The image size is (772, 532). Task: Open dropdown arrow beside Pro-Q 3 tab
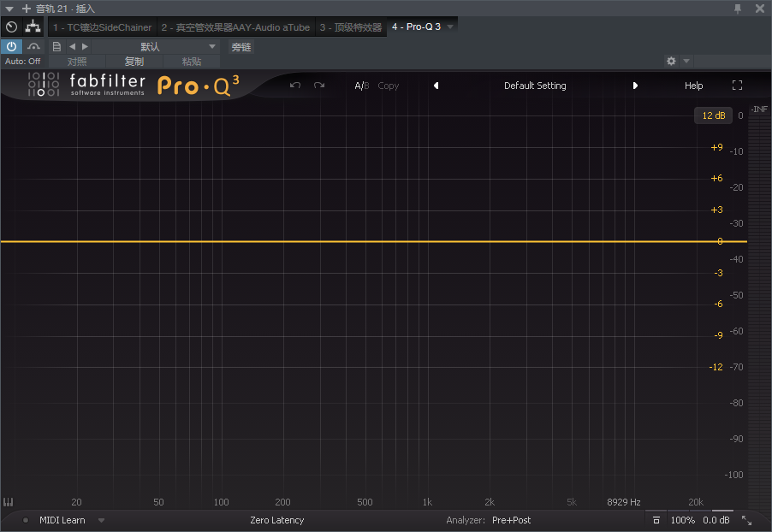pyautogui.click(x=450, y=27)
